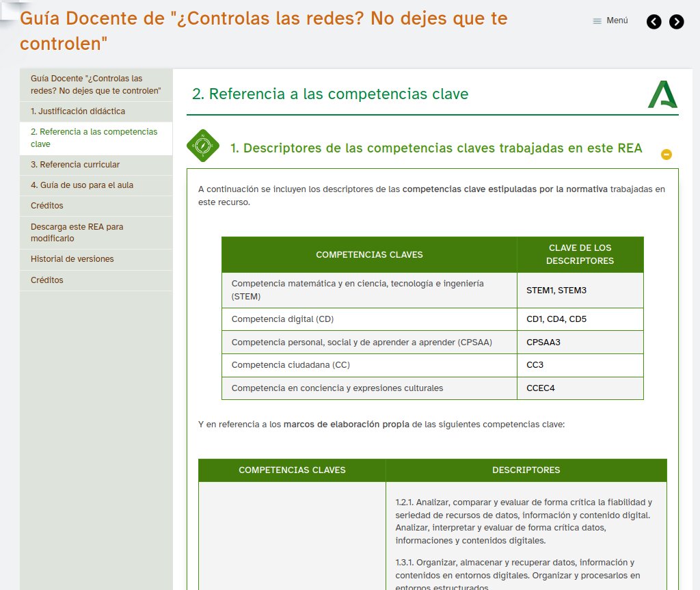Screen dimensions: 700x590
Task: Click 'DESCRIPTORES' header in second table
Action: click(526, 470)
